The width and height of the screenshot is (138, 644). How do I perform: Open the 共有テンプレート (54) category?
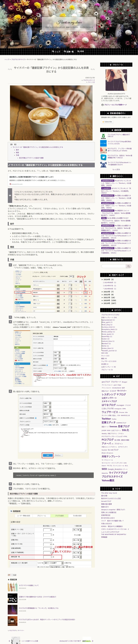pos(109,317)
